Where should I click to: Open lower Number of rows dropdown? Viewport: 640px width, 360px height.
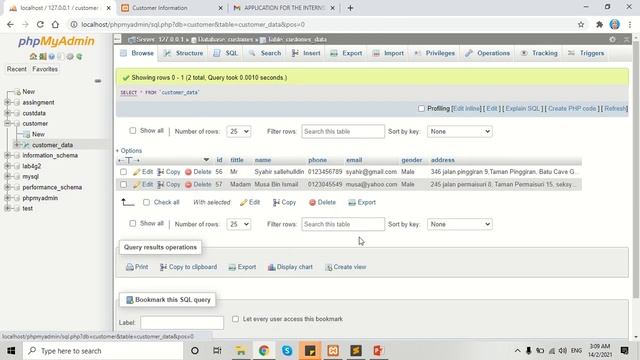coord(239,224)
